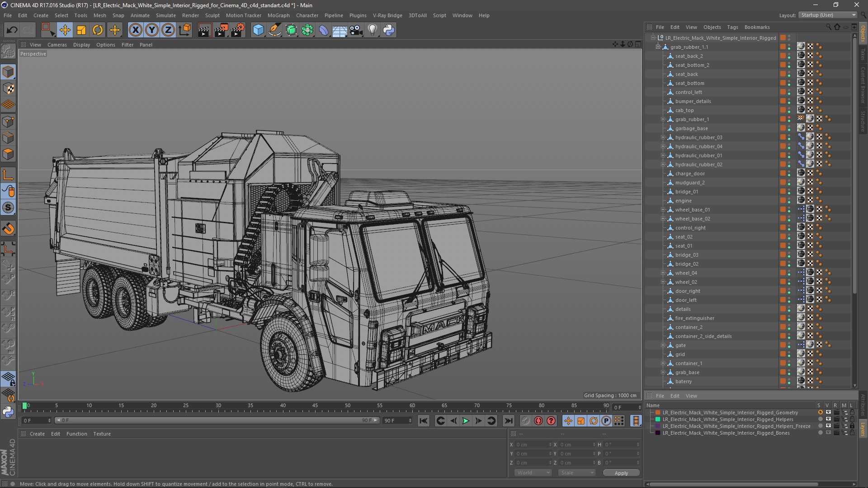Viewport: 868px width, 488px height.
Task: Click the Enable Axis tool
Action: [8, 175]
